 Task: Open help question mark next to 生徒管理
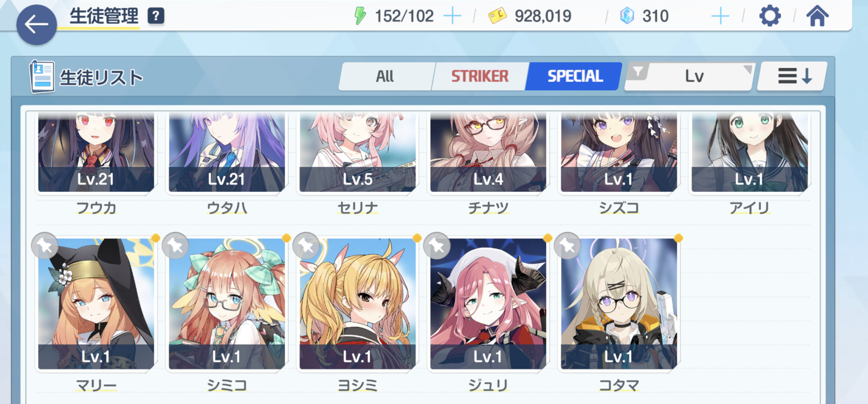[x=156, y=16]
